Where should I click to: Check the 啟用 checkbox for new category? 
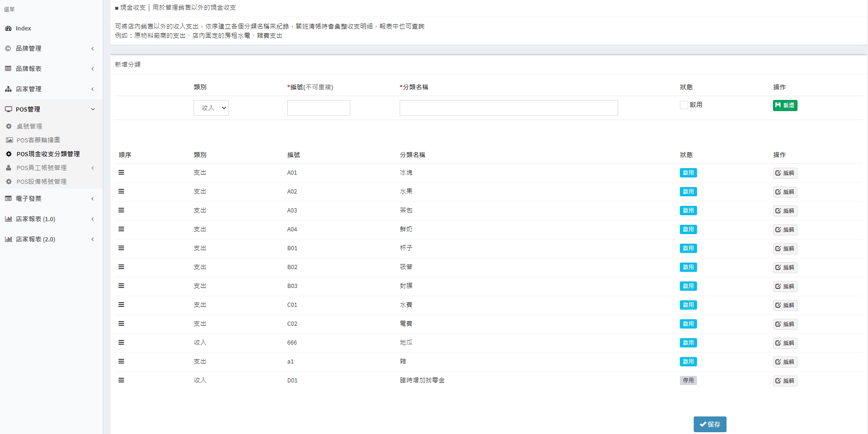[x=684, y=105]
